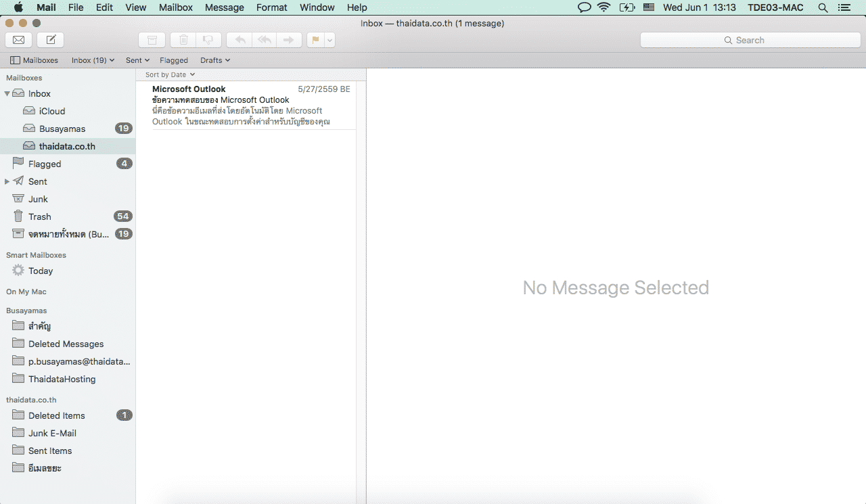Open Notification Center icon
This screenshot has height=504, width=866.
click(x=844, y=7)
